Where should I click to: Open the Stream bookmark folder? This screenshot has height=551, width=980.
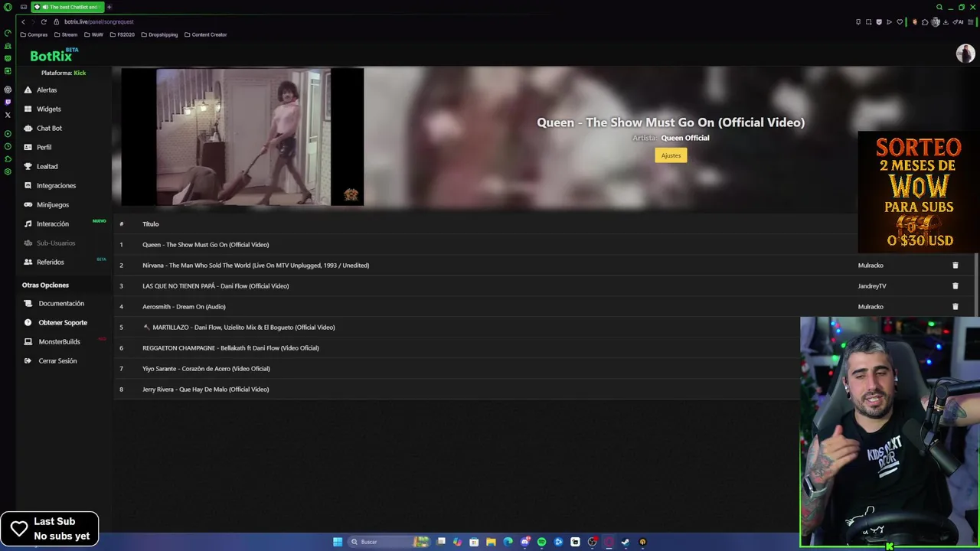[x=66, y=34]
